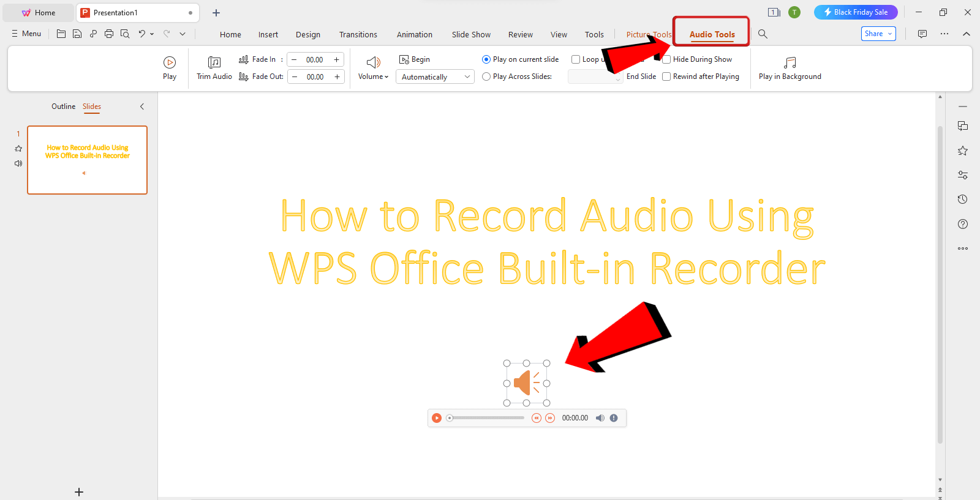This screenshot has width=980, height=500.
Task: Decrease the Fade Out value with minus
Action: coord(295,76)
